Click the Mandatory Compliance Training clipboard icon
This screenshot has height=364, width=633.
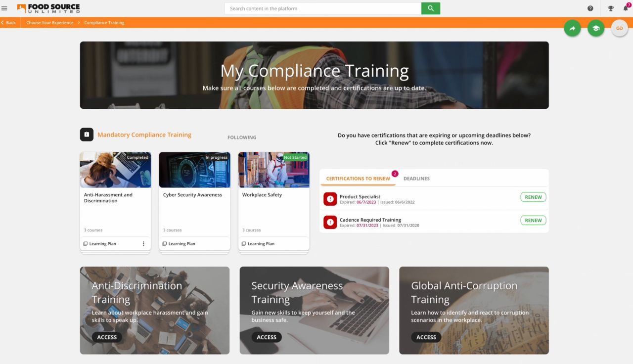pos(87,135)
